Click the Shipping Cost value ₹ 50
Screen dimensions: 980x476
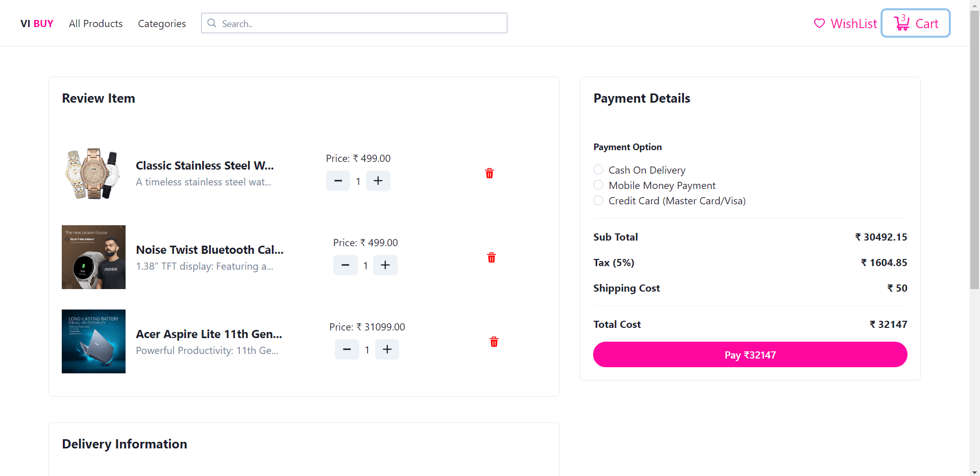897,288
